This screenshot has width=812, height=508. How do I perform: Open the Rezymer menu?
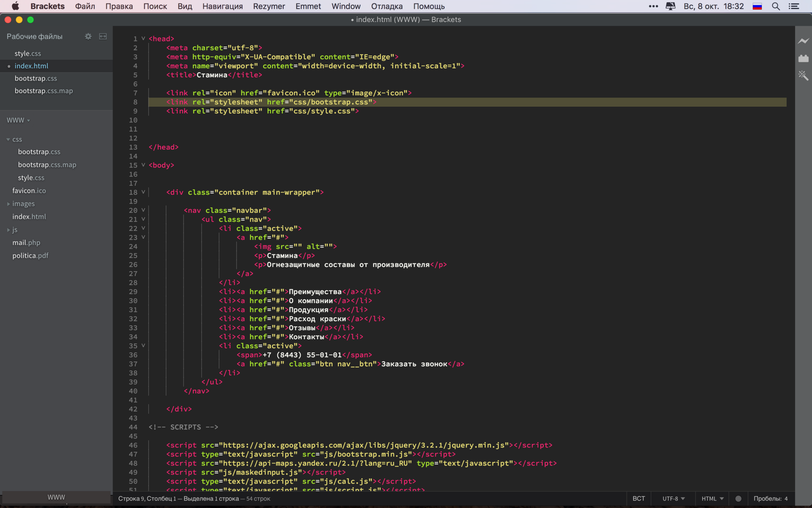[269, 6]
